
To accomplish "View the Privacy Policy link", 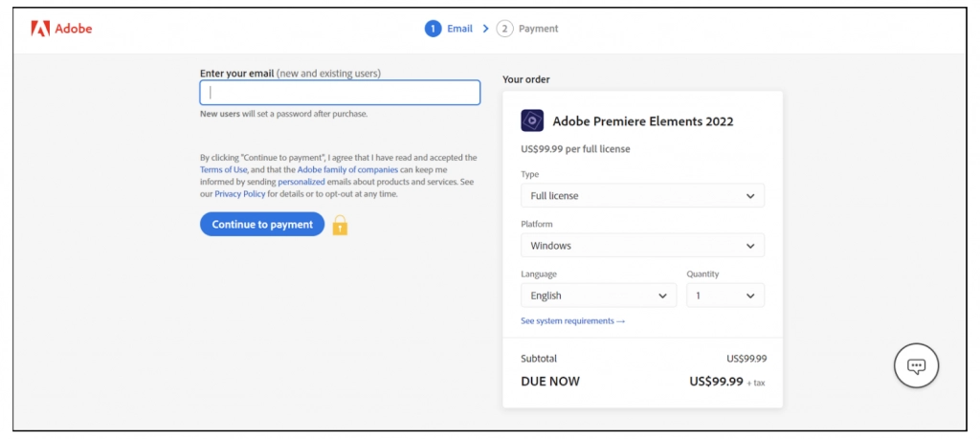I will (240, 194).
